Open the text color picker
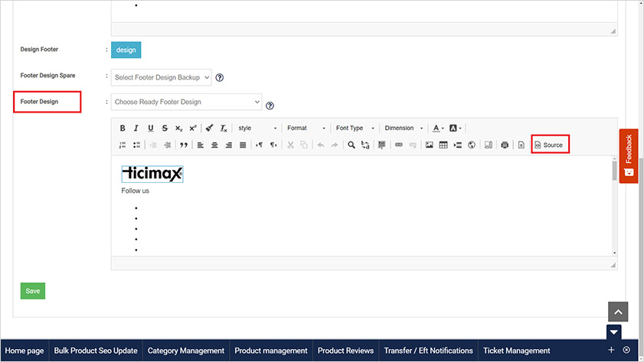Viewport: 644px width, 362px height. [436, 129]
